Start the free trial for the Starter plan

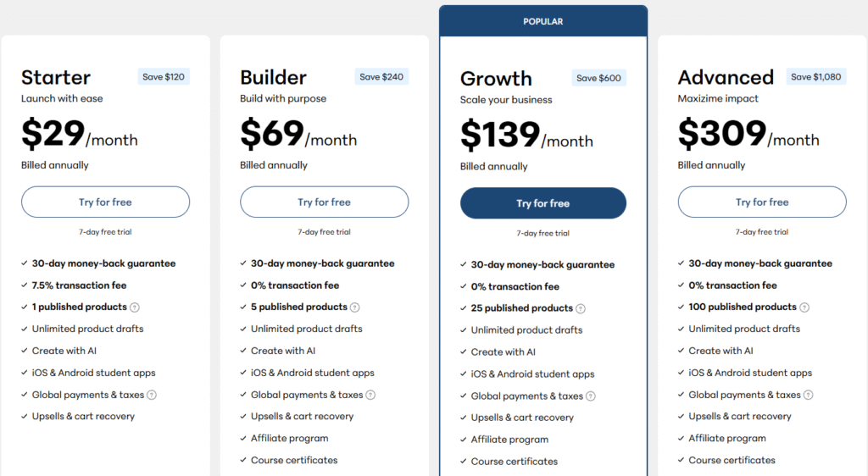point(105,202)
